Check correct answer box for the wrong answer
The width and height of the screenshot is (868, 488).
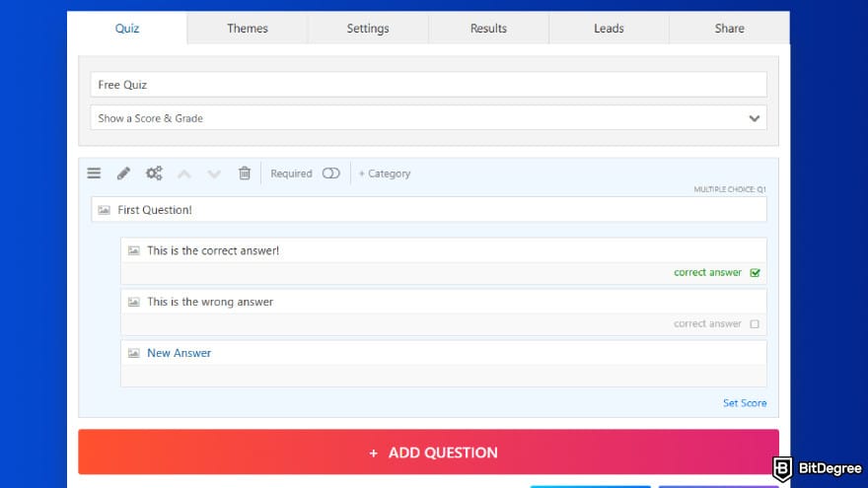click(x=755, y=324)
